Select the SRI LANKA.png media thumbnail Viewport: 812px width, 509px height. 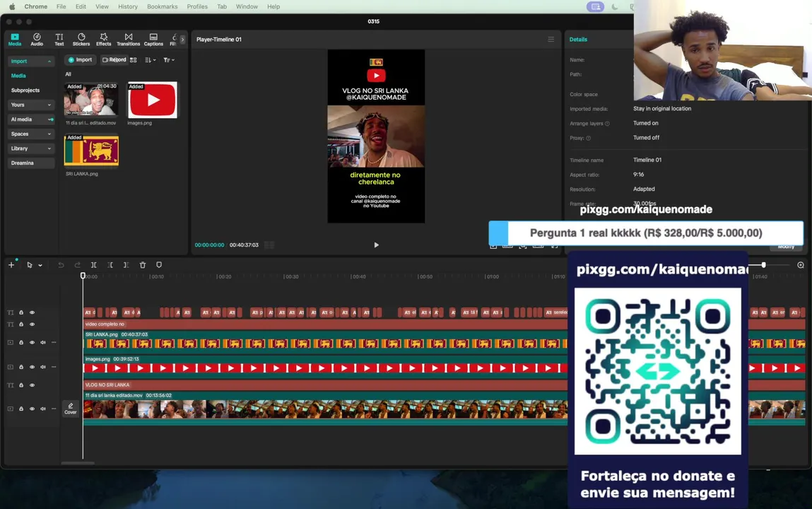(91, 151)
